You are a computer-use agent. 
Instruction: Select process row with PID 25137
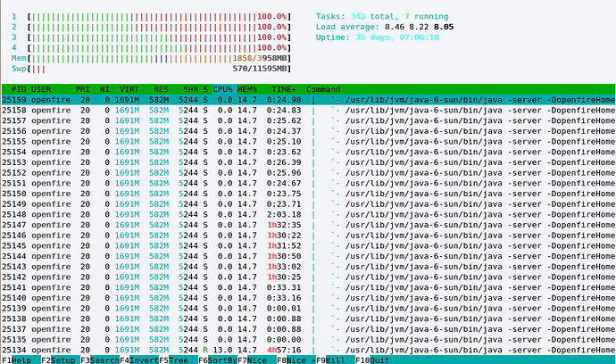(x=308, y=329)
